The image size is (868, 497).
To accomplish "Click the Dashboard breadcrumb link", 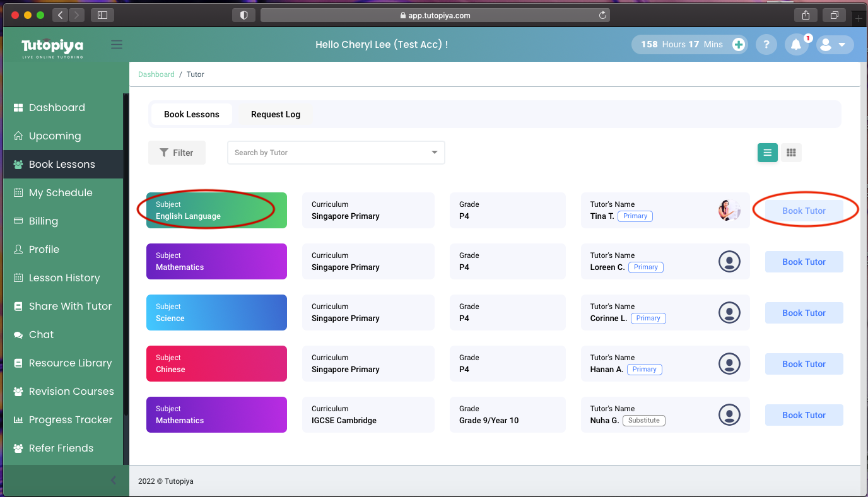I will click(156, 74).
